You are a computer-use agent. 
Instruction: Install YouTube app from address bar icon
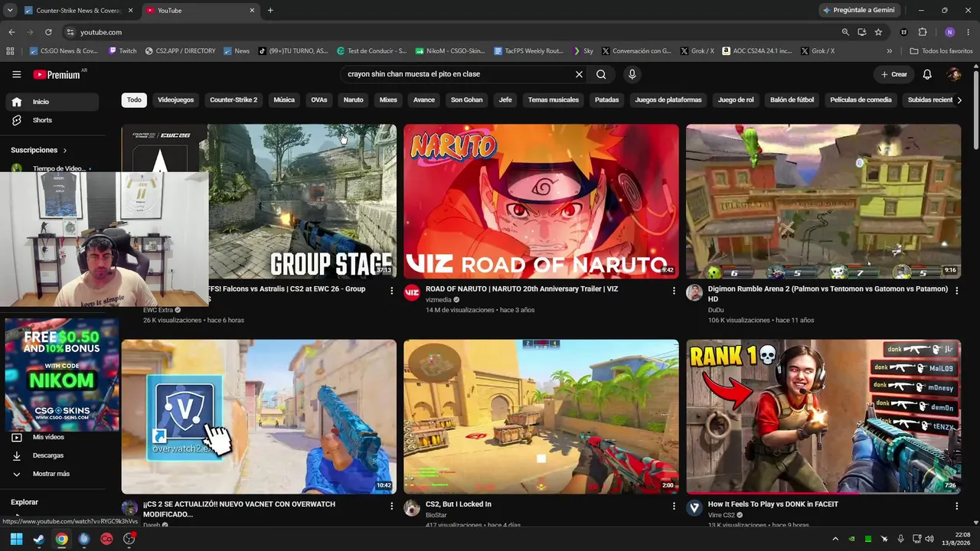(x=862, y=32)
